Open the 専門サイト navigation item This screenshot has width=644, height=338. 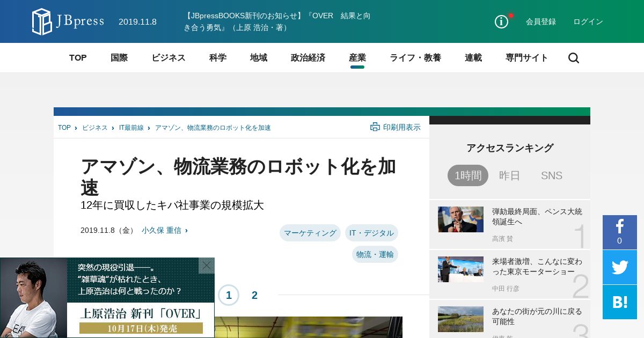click(527, 58)
